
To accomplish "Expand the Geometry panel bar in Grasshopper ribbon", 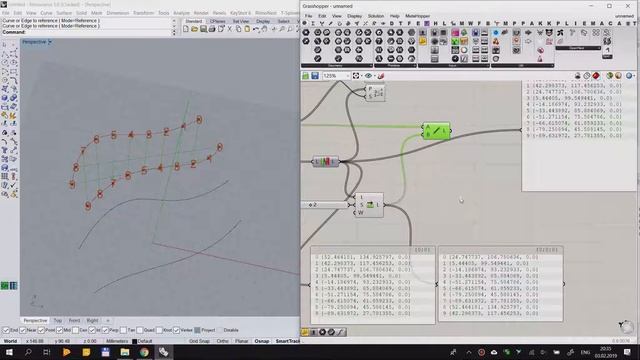I will pyautogui.click(x=336, y=65).
